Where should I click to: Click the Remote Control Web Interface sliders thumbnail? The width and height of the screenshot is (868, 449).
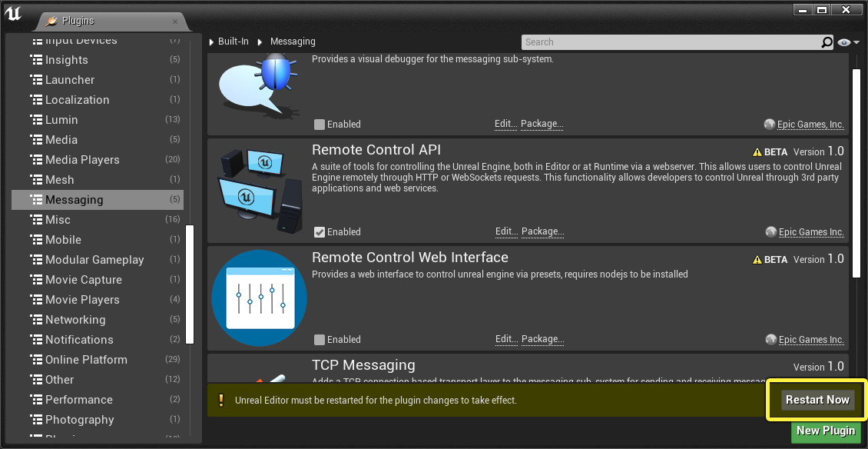coord(259,298)
